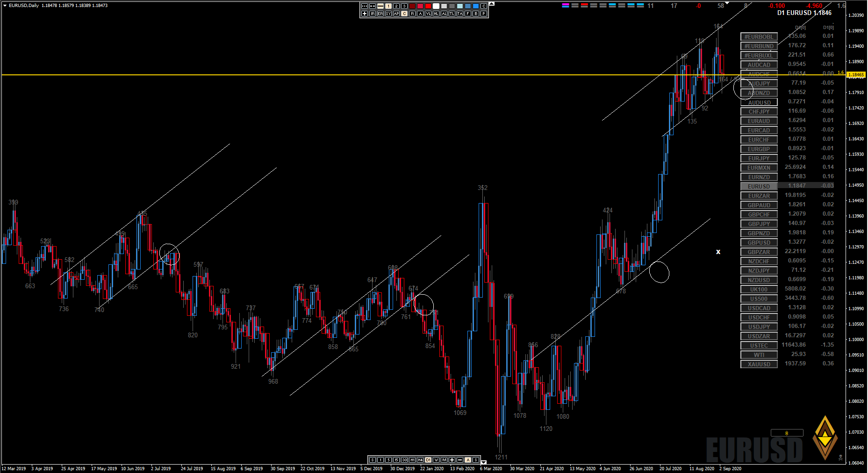Set line width to 2

(x=396, y=6)
